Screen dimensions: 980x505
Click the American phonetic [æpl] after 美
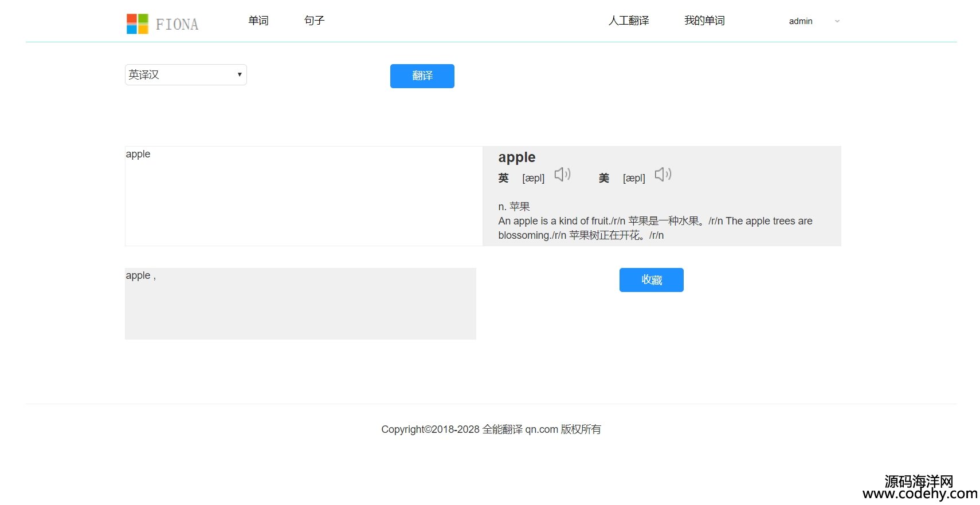click(x=633, y=179)
